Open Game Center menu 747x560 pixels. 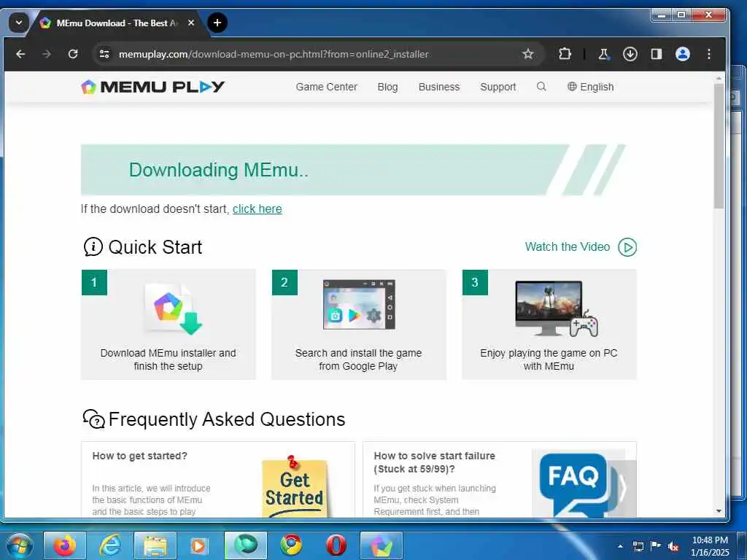point(326,87)
